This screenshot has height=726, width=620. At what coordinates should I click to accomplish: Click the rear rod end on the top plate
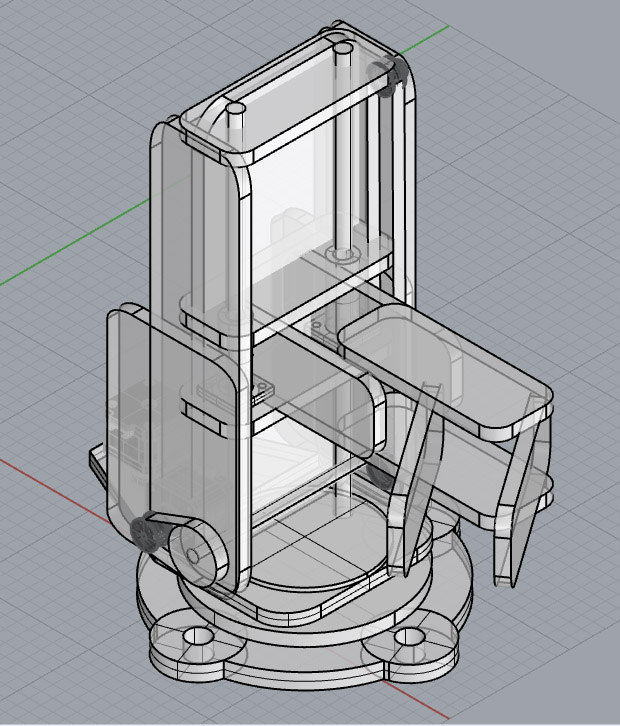point(343,48)
